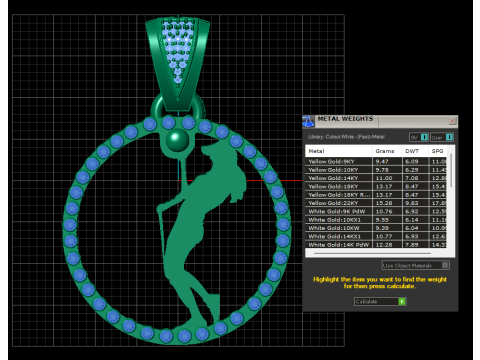Click the green ball at circle top
Image resolution: width=480 pixels, height=360 pixels.
(x=177, y=139)
